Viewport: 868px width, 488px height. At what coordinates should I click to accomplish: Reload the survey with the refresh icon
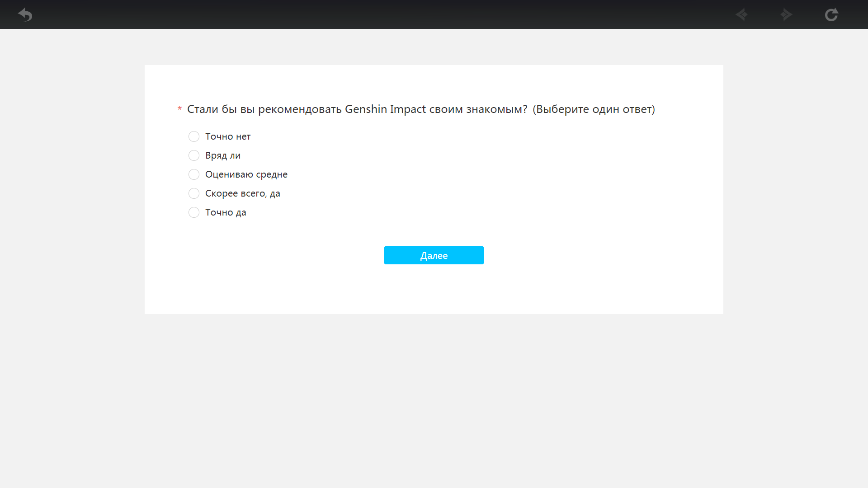(831, 15)
